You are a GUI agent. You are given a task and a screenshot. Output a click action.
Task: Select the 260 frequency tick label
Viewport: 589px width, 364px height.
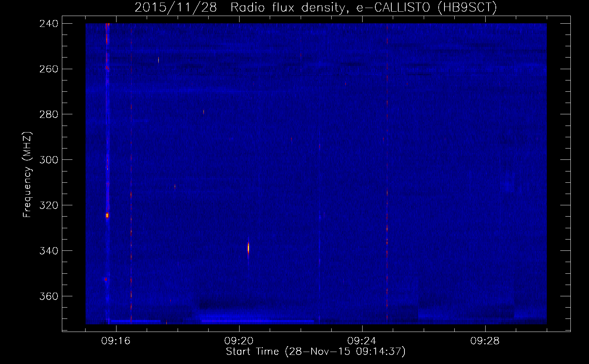pos(49,69)
